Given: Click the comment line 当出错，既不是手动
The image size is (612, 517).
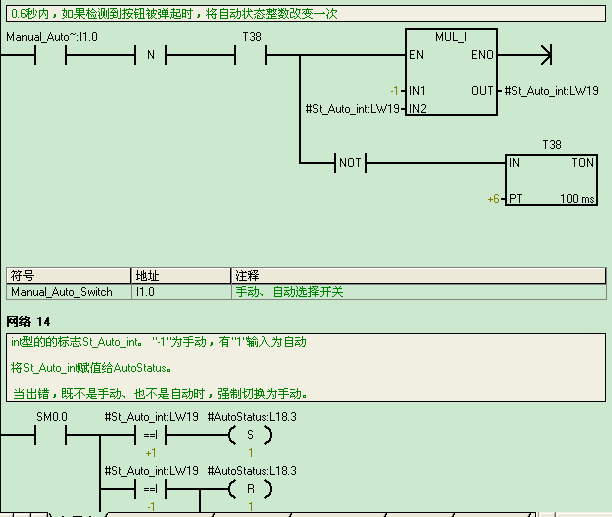Looking at the screenshot, I should 160,394.
